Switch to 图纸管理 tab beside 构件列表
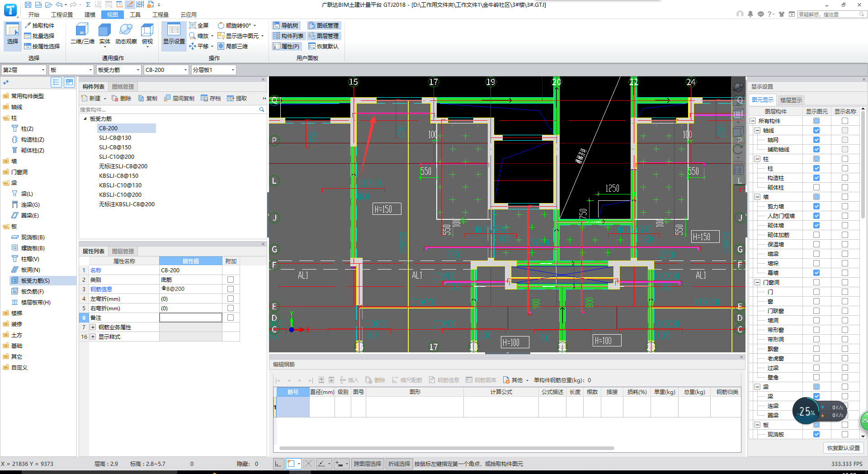 pyautogui.click(x=123, y=86)
